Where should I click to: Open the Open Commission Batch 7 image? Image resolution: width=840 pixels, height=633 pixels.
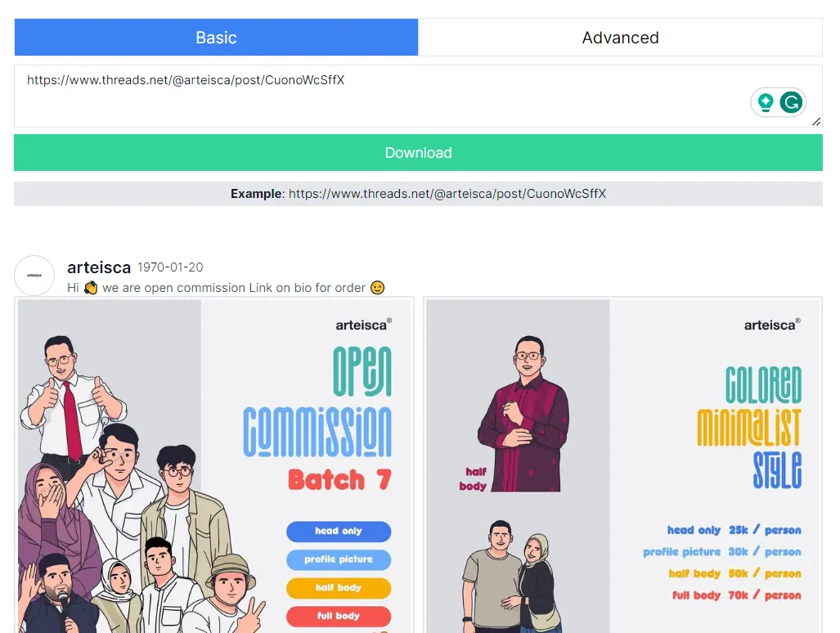click(214, 465)
